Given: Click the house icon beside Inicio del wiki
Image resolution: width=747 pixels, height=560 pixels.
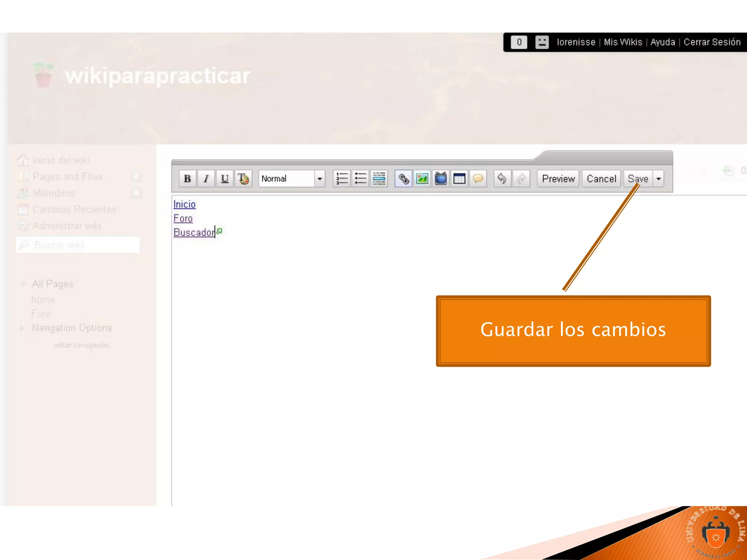Looking at the screenshot, I should tap(23, 160).
